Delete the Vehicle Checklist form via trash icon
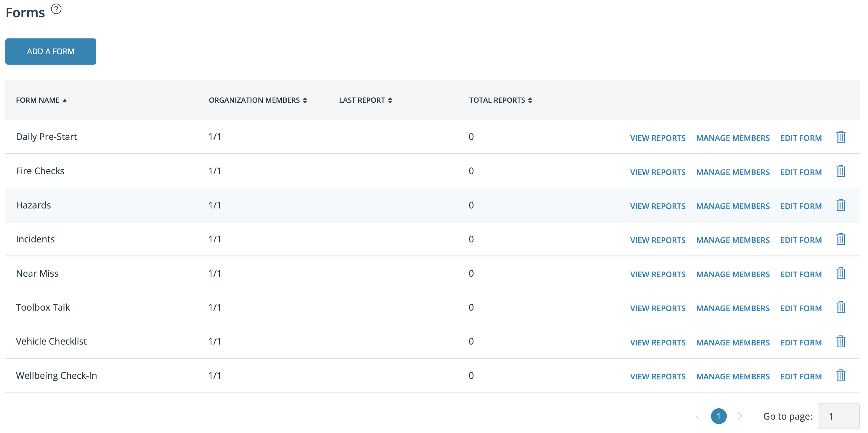The image size is (868, 433). pos(840,342)
